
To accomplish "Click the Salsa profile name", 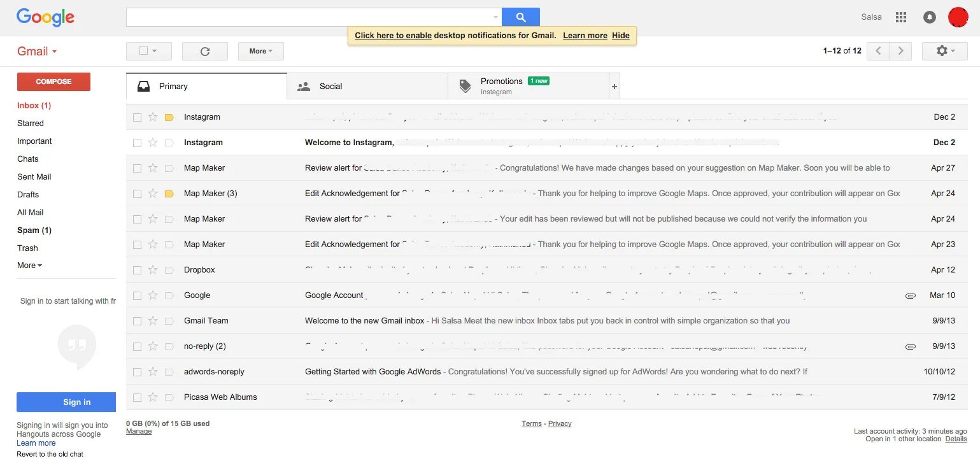I will point(871,17).
